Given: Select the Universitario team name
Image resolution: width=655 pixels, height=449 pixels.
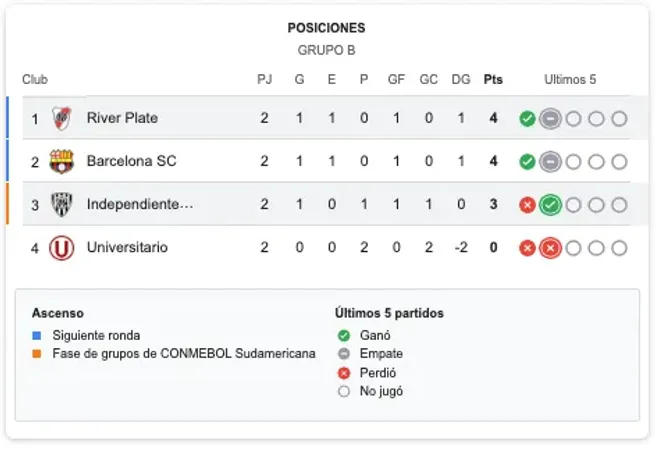Looking at the screenshot, I should point(127,248).
